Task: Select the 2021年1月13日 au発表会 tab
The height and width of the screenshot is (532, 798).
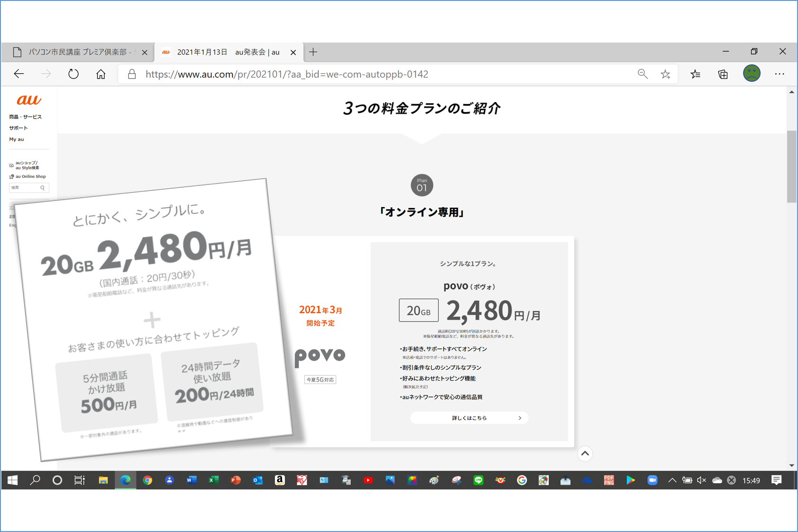Action: tap(228, 52)
